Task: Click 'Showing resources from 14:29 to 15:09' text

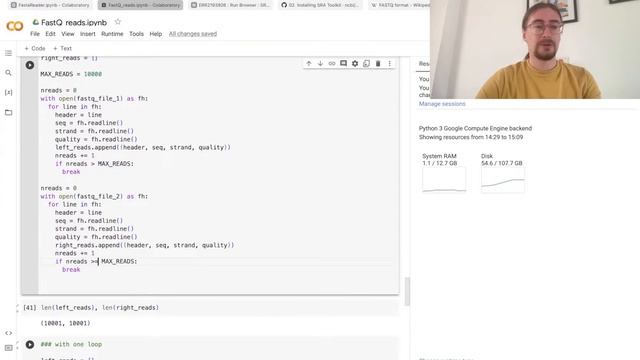Action: coord(471,137)
